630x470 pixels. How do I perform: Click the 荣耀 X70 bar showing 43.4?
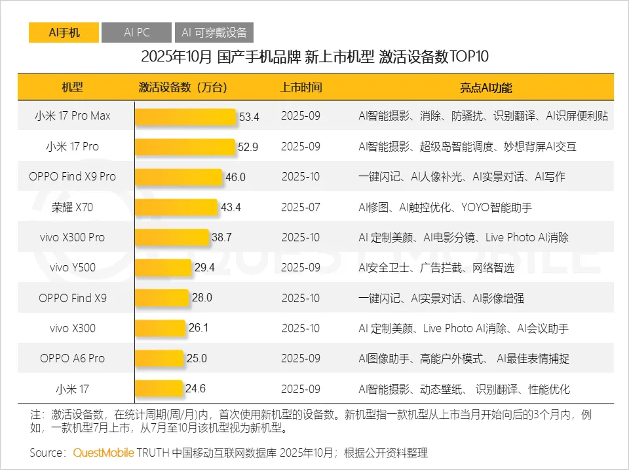point(176,207)
